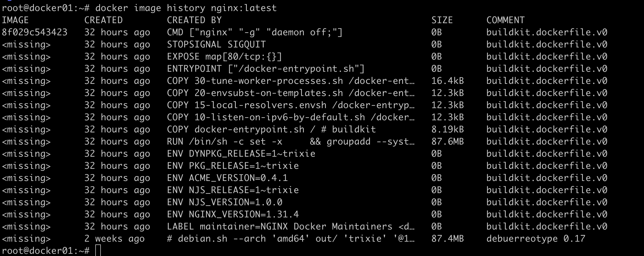Screen dimensions: 644x256
Task: Click the SIZE column header
Action: tap(442, 20)
